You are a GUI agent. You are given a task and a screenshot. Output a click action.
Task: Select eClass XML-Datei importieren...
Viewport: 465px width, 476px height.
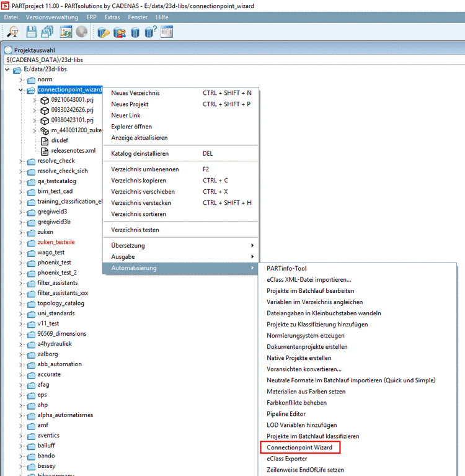coord(357,280)
